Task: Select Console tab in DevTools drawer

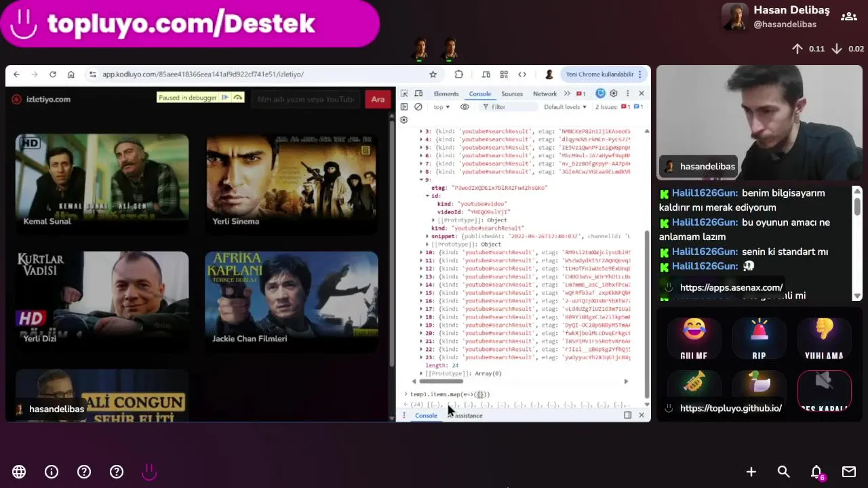Action: tap(426, 415)
